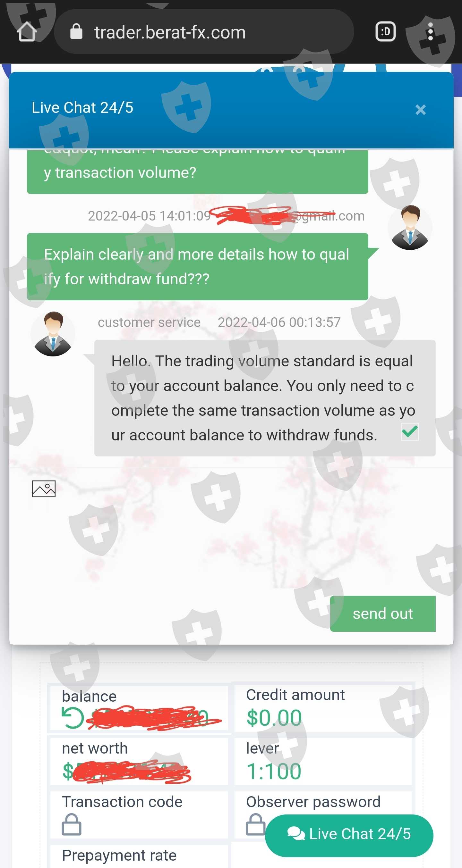The width and height of the screenshot is (462, 868).
Task: Attach an image using picture icon
Action: [44, 488]
